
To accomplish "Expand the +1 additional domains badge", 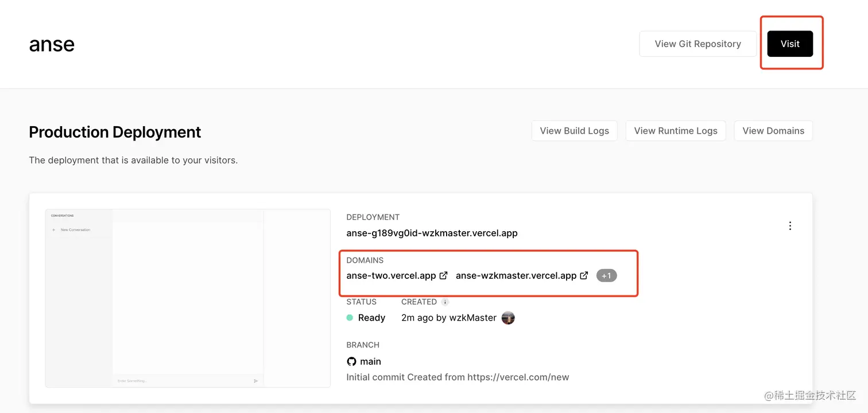I will pos(606,275).
